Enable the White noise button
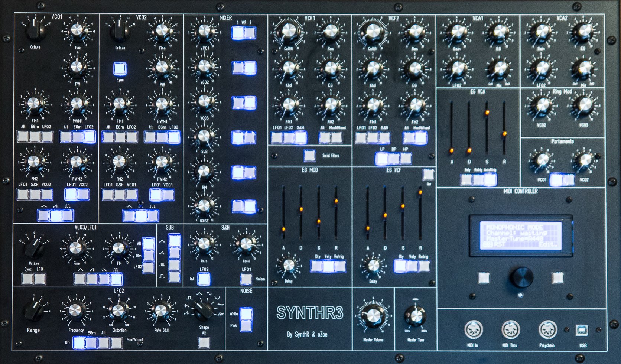 246,313
